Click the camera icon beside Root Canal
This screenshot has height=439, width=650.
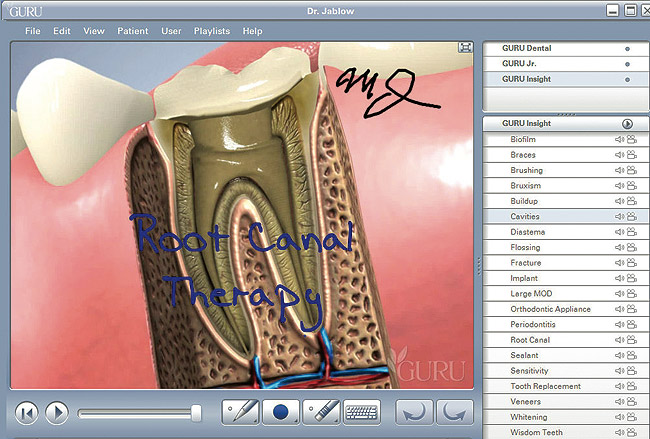(x=631, y=340)
